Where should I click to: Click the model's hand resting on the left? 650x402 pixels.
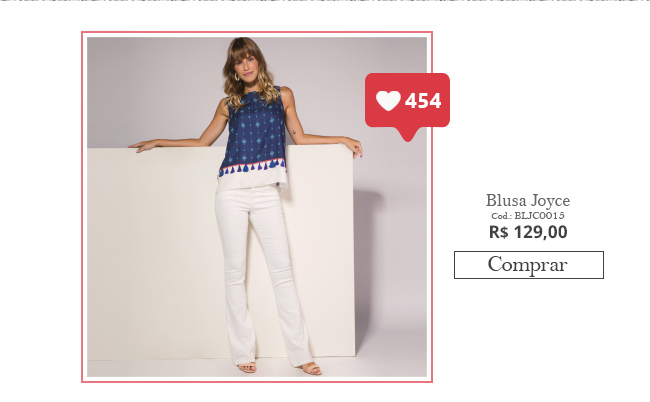tap(143, 145)
